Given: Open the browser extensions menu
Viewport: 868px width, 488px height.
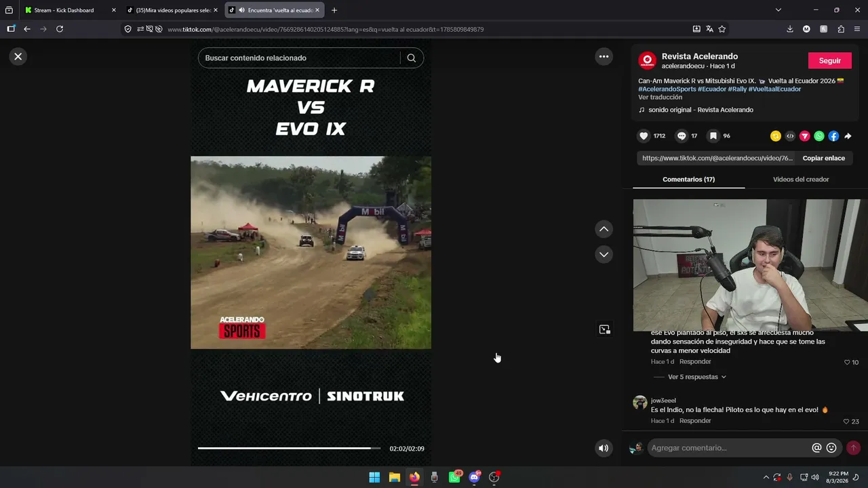Looking at the screenshot, I should pyautogui.click(x=841, y=29).
